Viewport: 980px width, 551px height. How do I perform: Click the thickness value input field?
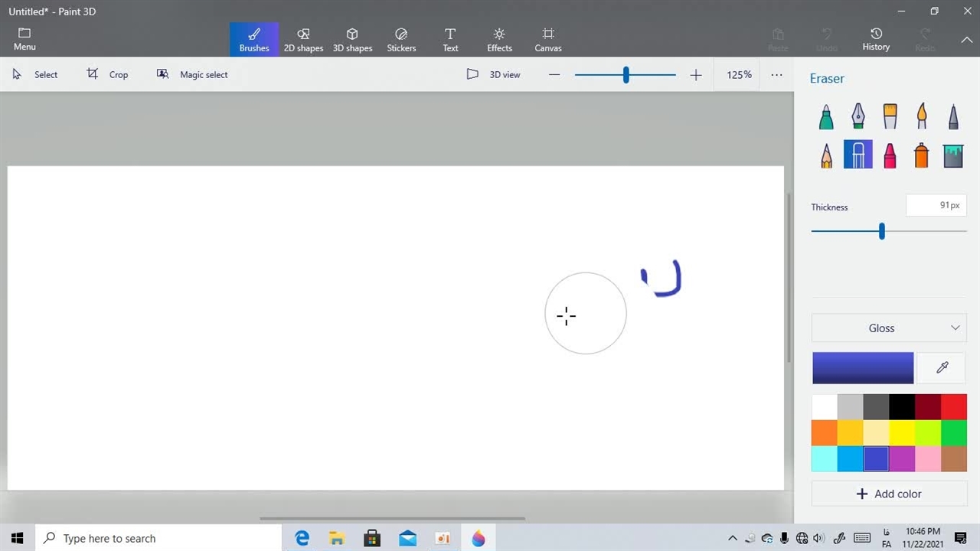click(x=936, y=206)
